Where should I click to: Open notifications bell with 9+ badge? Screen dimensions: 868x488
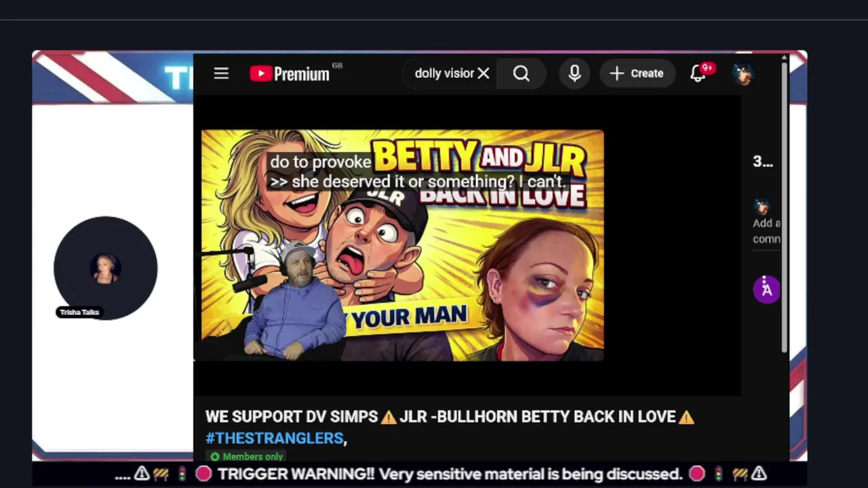(x=698, y=73)
